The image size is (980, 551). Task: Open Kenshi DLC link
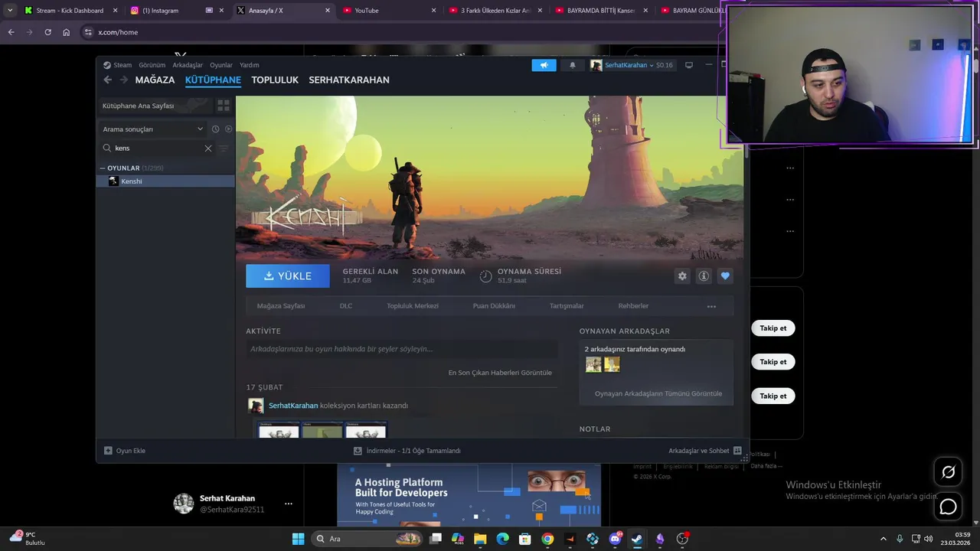[x=346, y=306]
